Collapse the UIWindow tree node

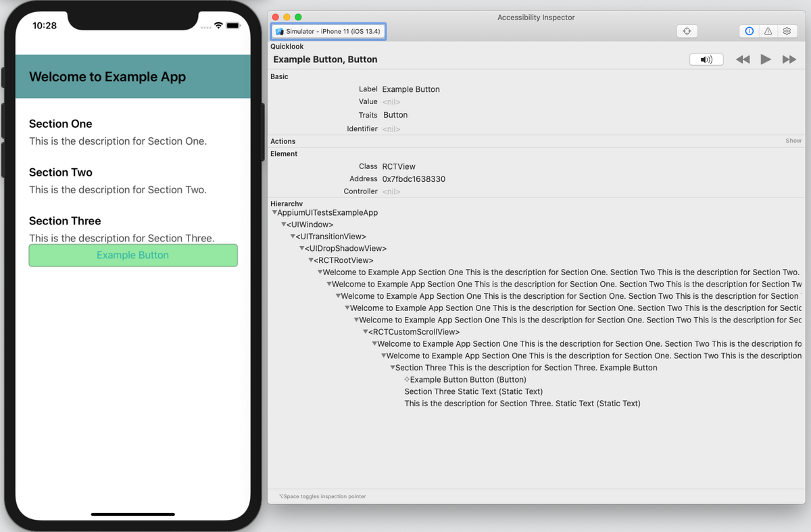[284, 224]
